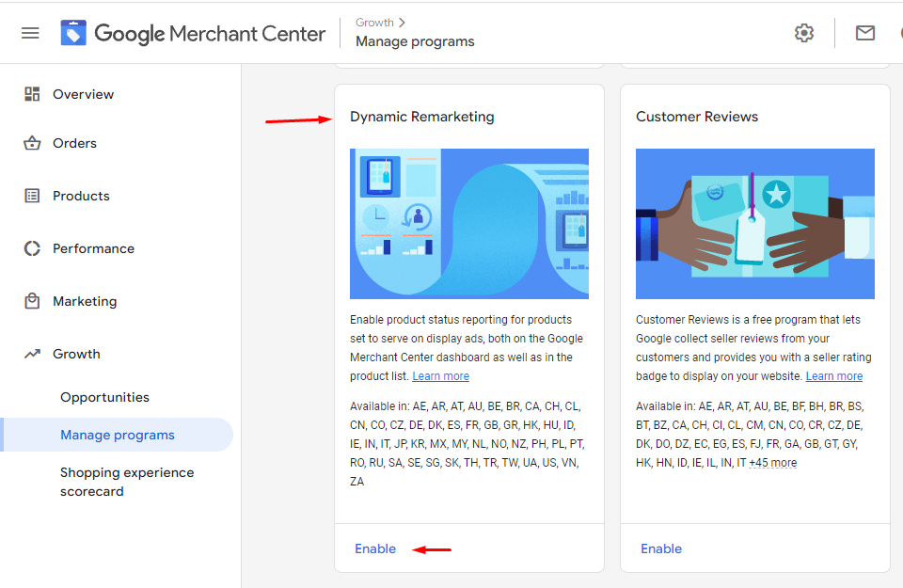Viewport: 903px width, 588px height.
Task: Open the hamburger navigation menu
Action: (30, 34)
